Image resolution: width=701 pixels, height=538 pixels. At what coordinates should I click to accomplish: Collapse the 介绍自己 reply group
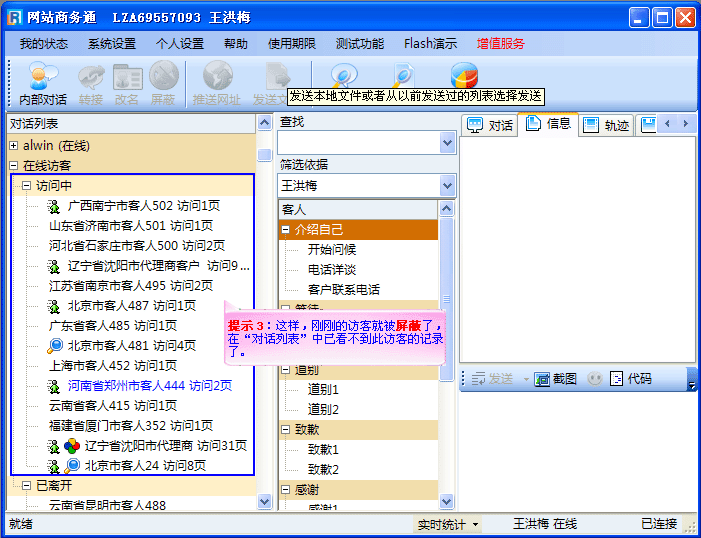click(x=286, y=230)
